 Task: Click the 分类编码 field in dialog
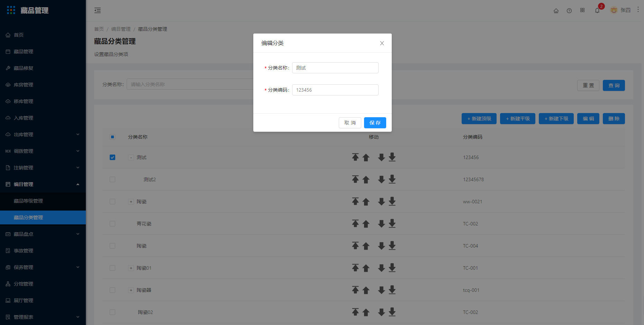point(335,90)
